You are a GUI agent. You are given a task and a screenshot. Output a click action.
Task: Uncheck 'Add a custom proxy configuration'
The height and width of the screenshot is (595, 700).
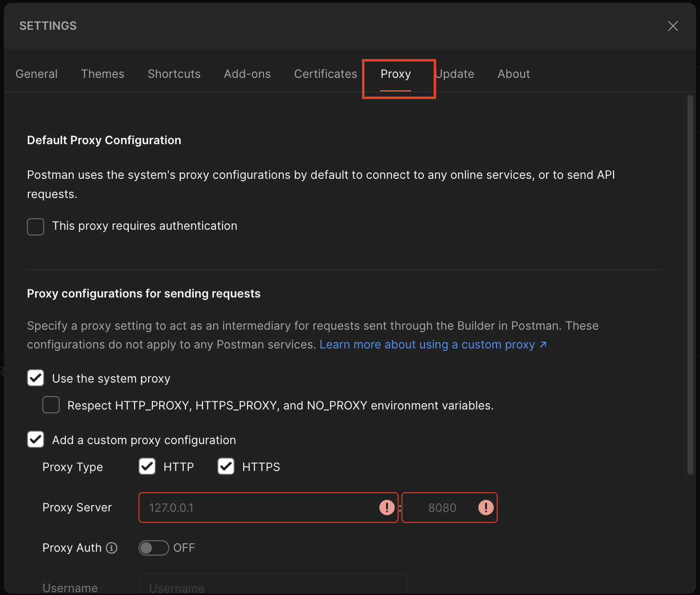click(x=36, y=439)
